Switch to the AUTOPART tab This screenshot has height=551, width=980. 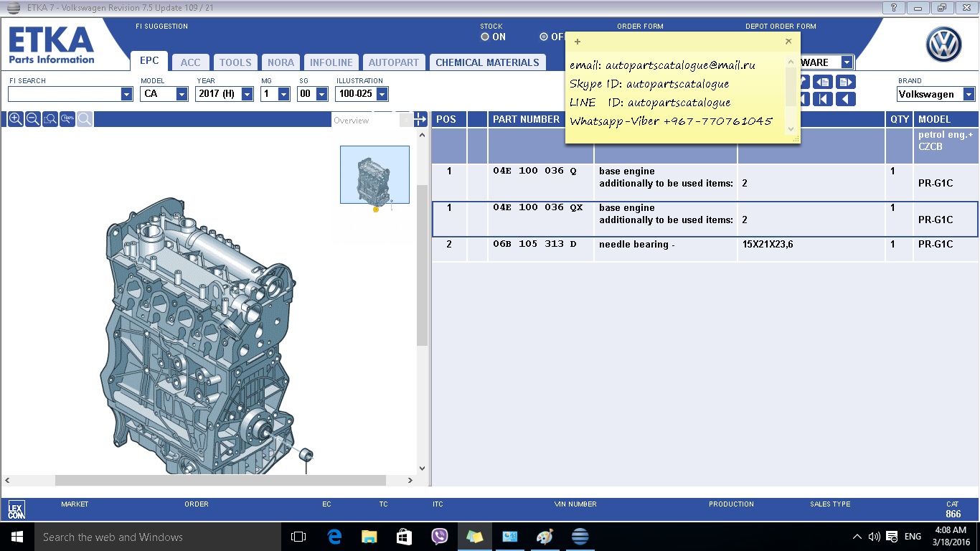coord(394,62)
